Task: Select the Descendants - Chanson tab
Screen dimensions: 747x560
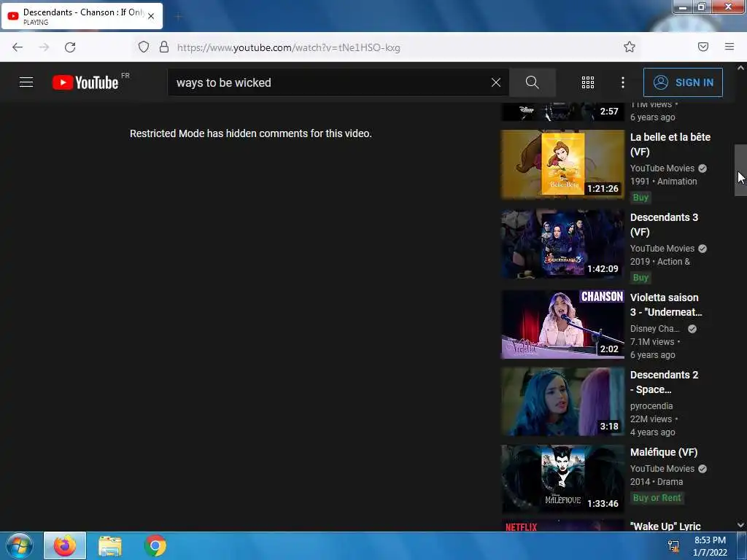Action: click(82, 16)
